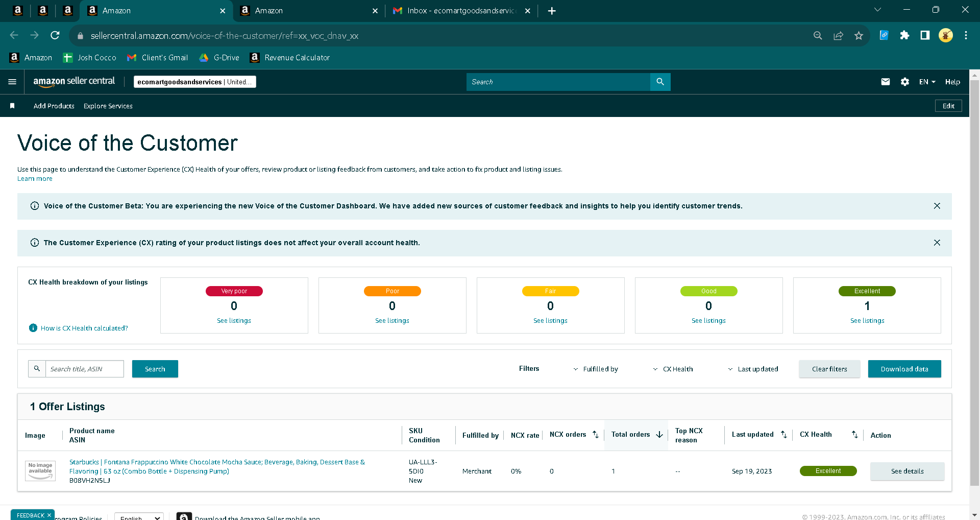Sort by Last updated arrows icon
980x520 pixels.
point(784,435)
